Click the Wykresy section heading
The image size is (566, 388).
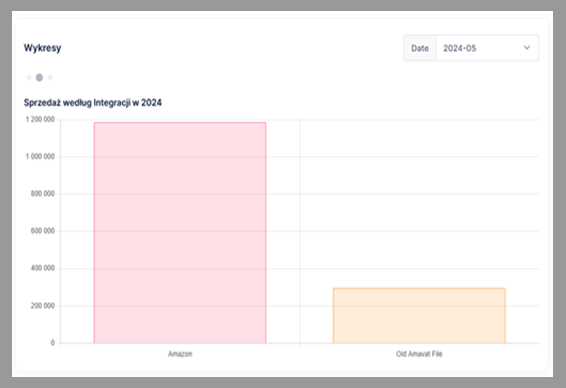[x=43, y=48]
